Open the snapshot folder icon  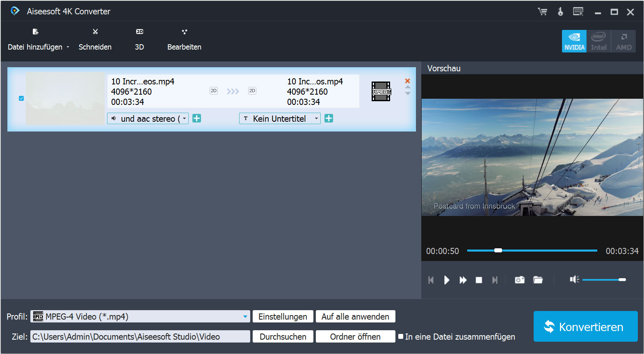pyautogui.click(x=538, y=280)
